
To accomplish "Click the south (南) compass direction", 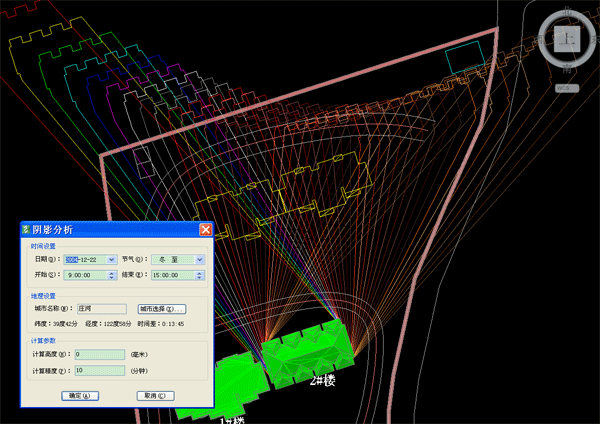I will click(567, 68).
